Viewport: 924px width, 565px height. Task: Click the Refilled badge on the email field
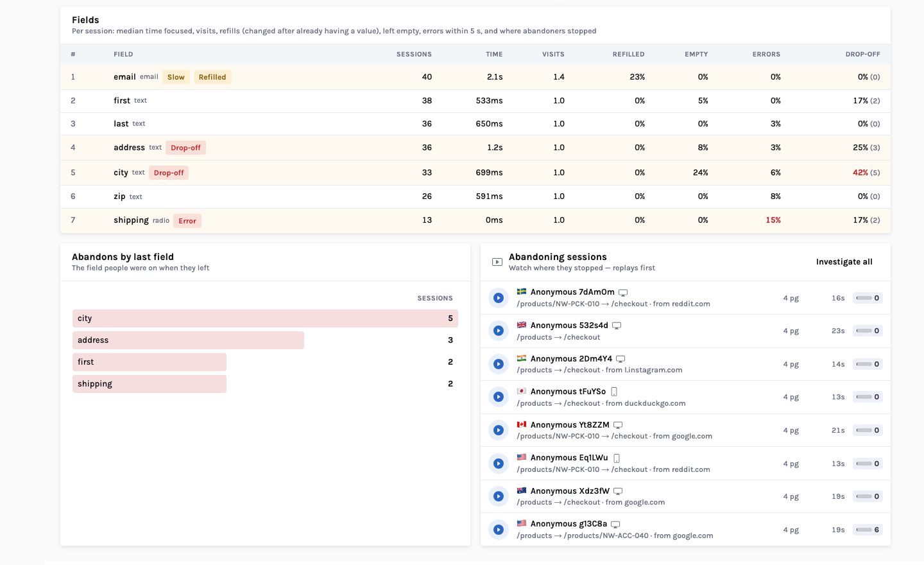pos(212,77)
